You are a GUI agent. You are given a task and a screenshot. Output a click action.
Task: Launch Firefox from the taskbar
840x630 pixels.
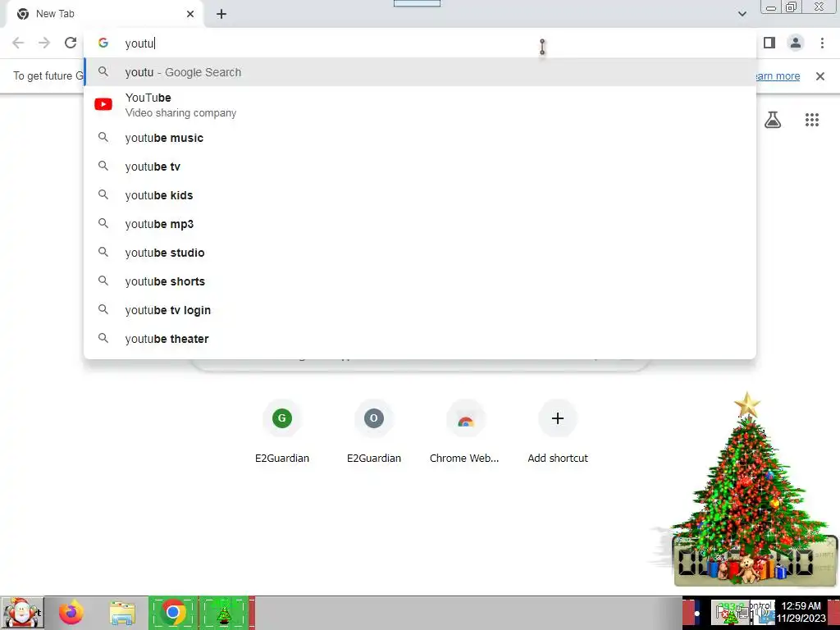point(71,614)
